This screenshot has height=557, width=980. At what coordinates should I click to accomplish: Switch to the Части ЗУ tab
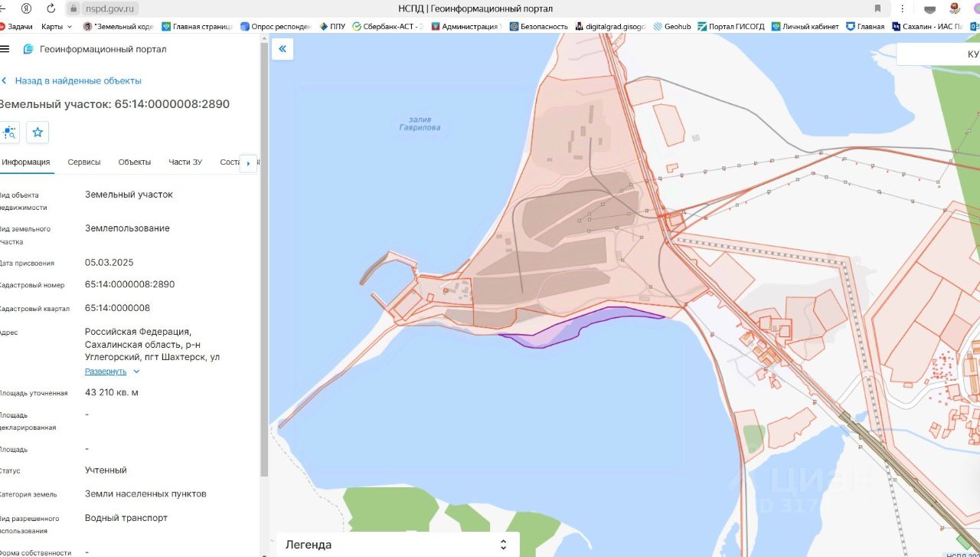pyautogui.click(x=185, y=162)
